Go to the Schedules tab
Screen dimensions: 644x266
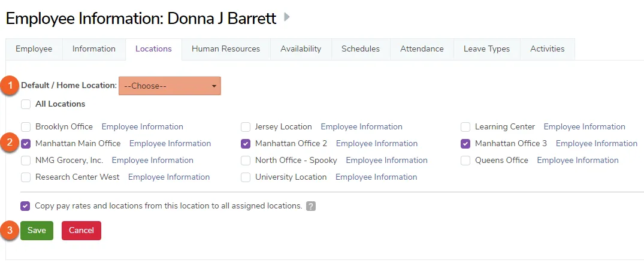click(x=361, y=49)
